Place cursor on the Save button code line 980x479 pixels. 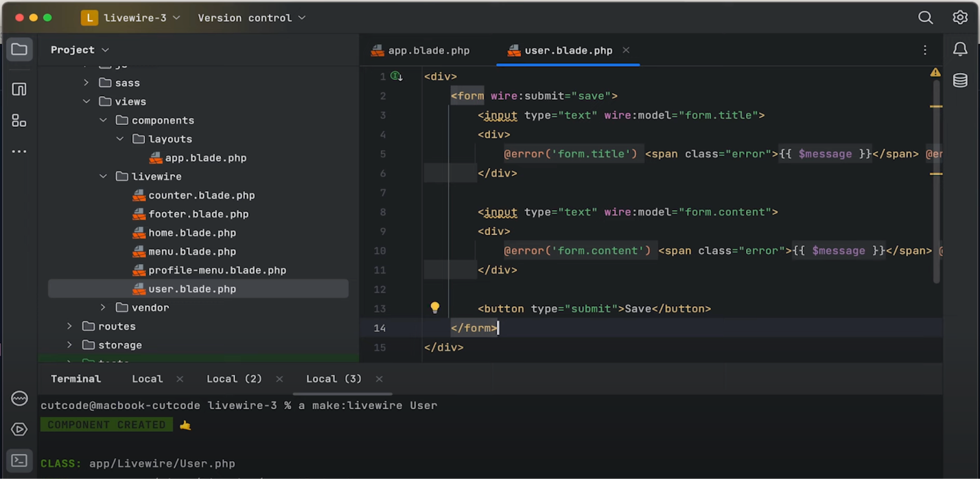tap(594, 309)
